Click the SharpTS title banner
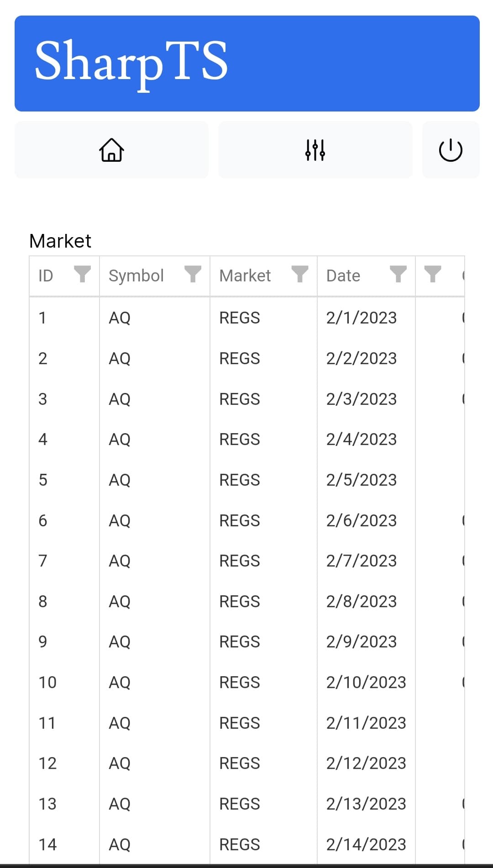493x868 pixels. point(247,64)
